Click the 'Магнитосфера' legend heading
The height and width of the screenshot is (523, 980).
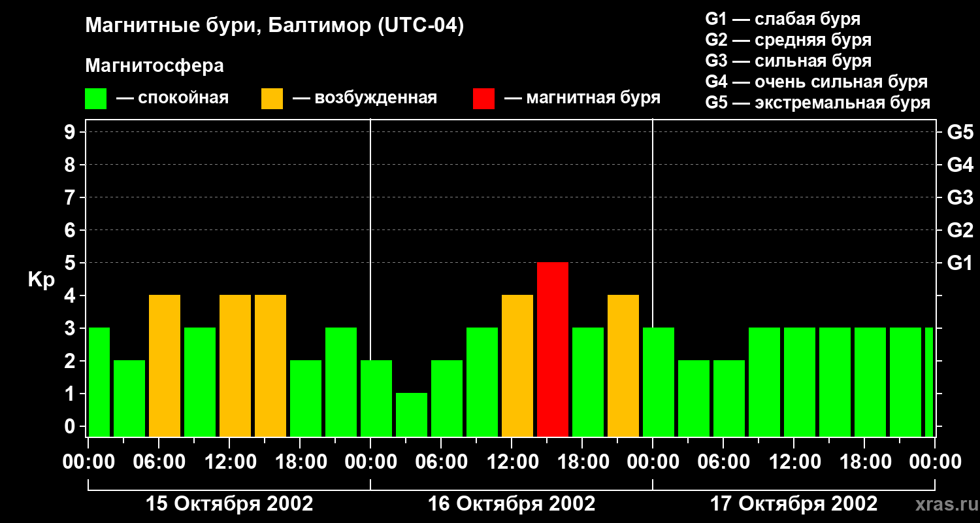click(x=154, y=66)
